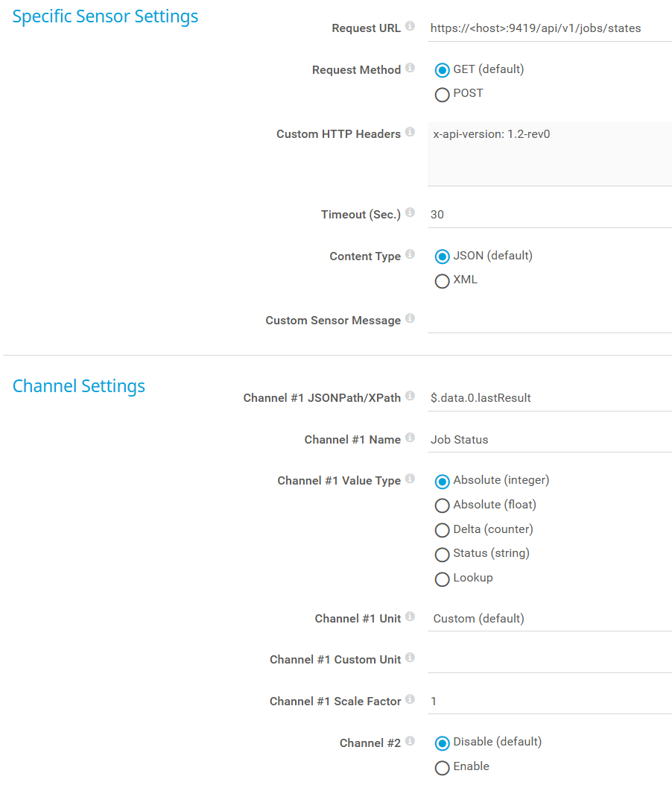The width and height of the screenshot is (672, 788).
Task: Click the Channel #1 Scale Factor field
Action: pos(549,702)
